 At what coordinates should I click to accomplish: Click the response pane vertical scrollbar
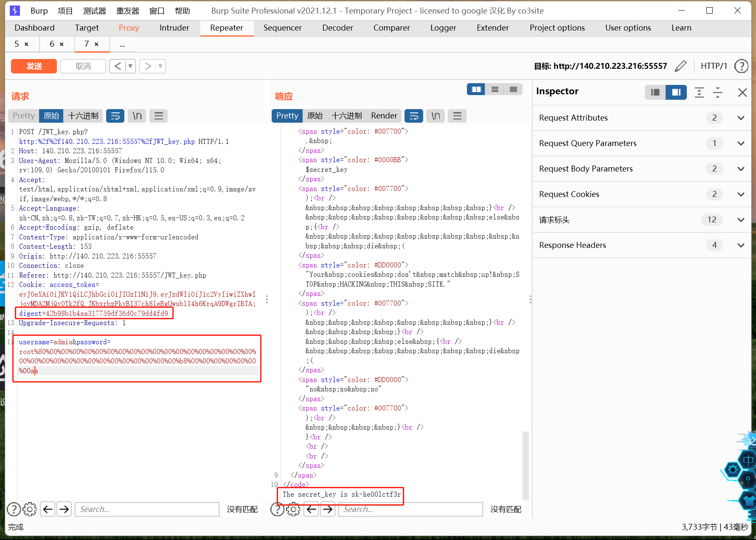pyautogui.click(x=526, y=466)
